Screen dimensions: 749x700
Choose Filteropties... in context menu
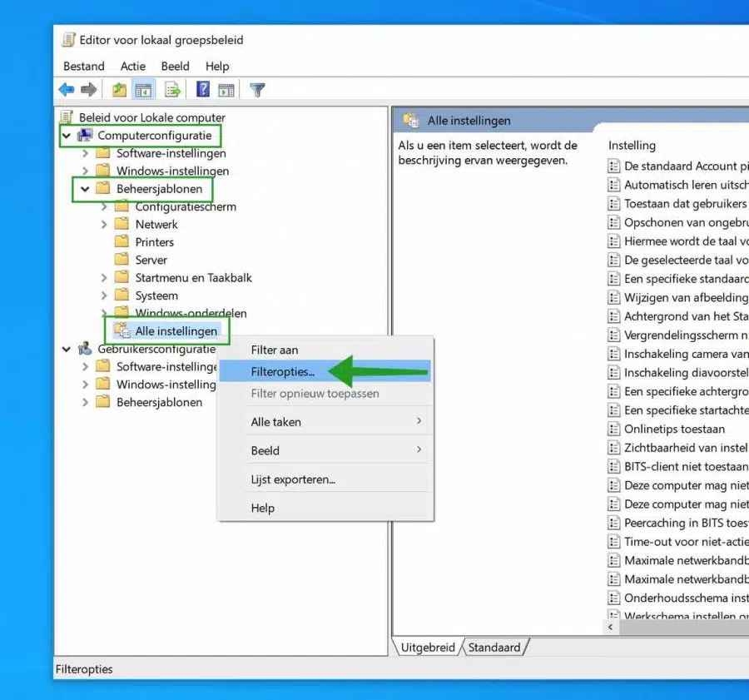[x=325, y=371]
